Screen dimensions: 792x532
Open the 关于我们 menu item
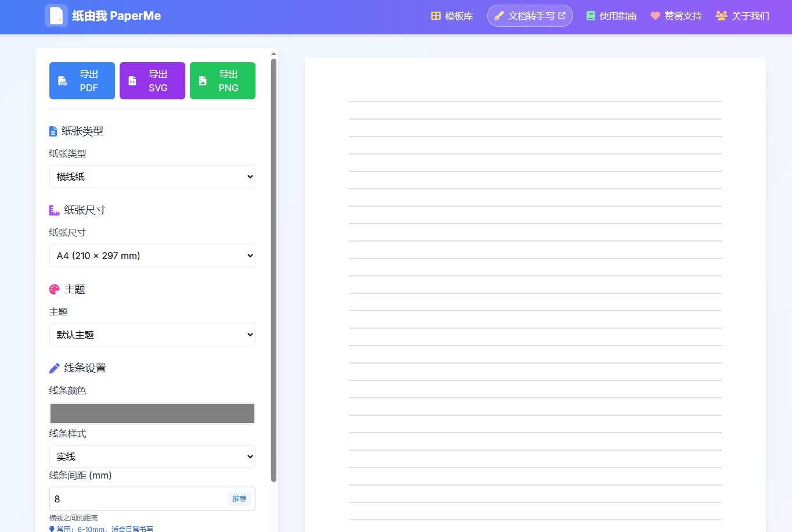tap(742, 16)
